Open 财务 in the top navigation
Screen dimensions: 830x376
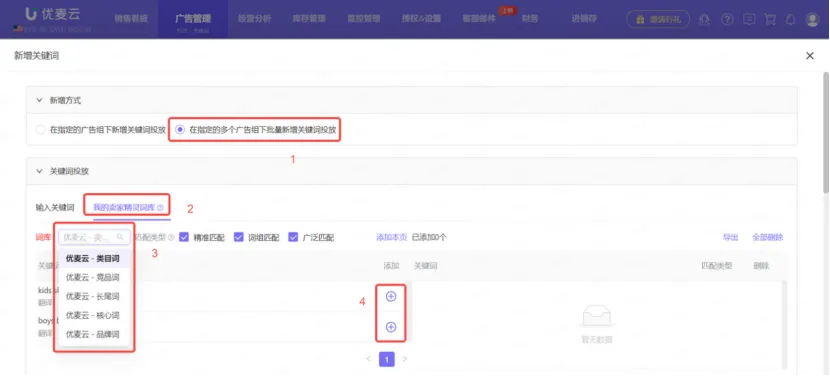(x=530, y=19)
